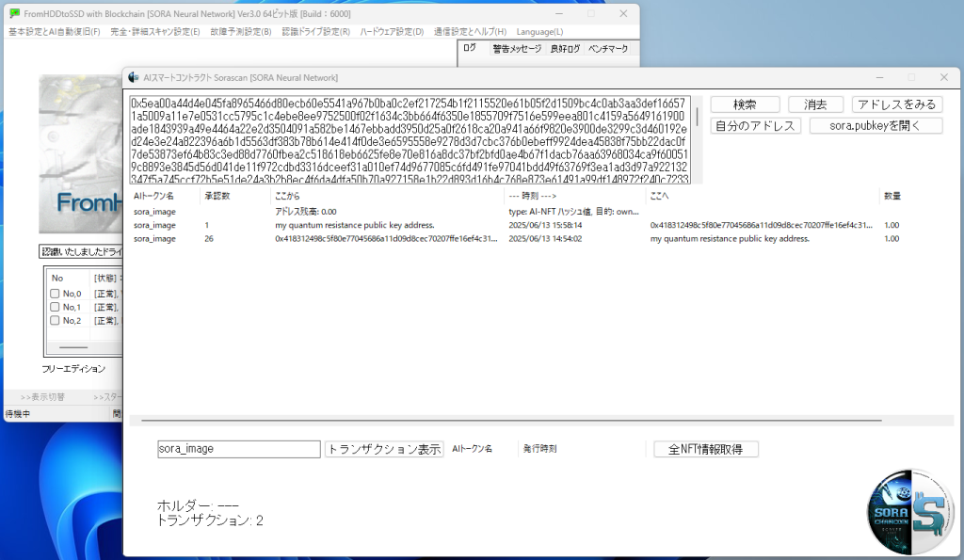Check the No,2 drive checkbox
Viewport: 964px width, 560px height.
pos(55,321)
